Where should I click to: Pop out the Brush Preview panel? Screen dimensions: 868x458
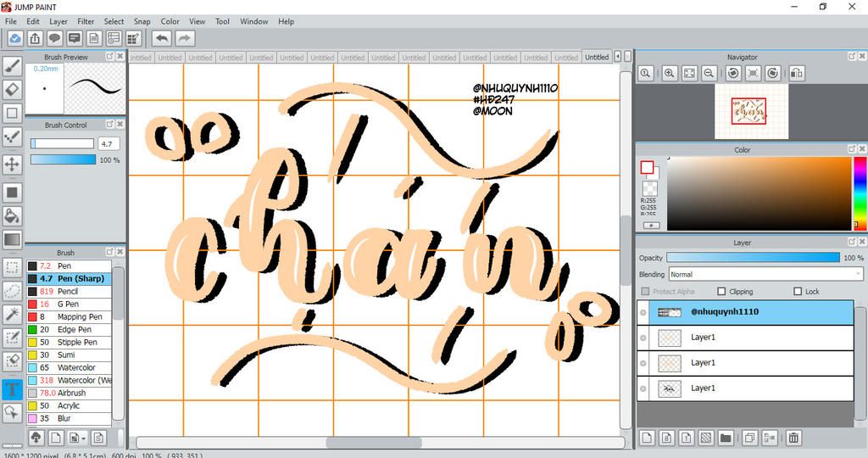[x=109, y=57]
